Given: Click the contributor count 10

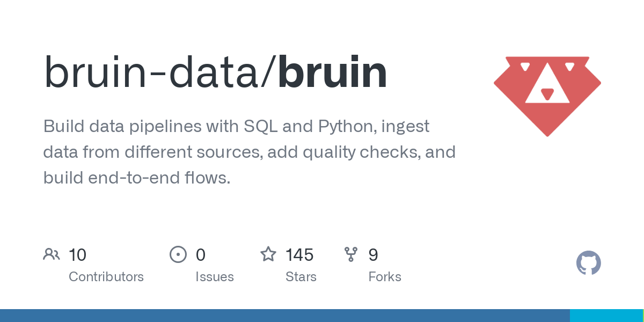Looking at the screenshot, I should pos(78,254).
